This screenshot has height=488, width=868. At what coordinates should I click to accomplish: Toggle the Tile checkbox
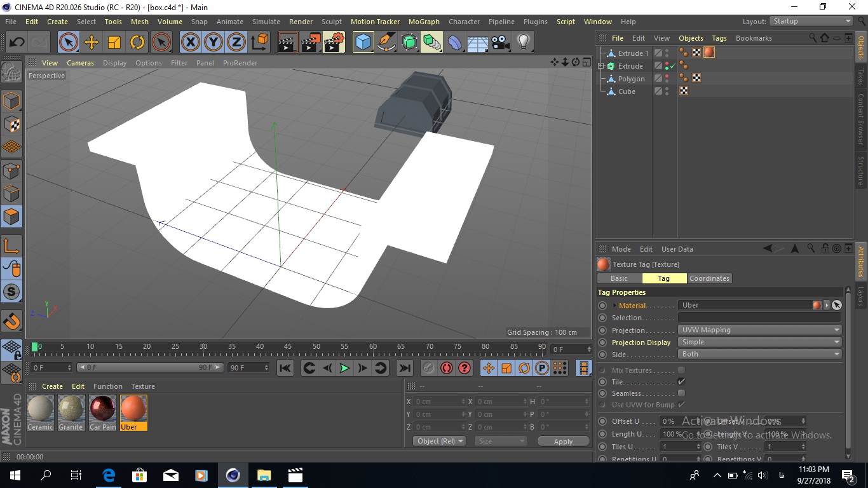[681, 381]
